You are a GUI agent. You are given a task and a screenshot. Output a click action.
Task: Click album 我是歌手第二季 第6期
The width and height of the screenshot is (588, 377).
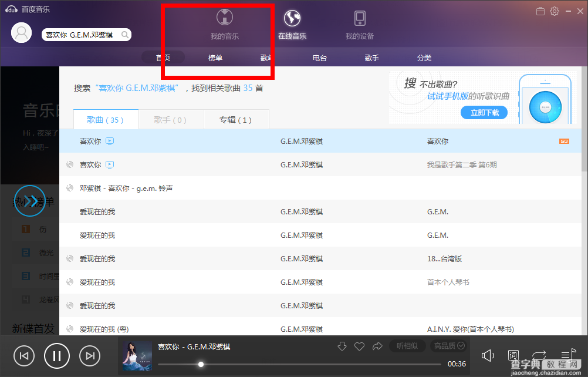pyautogui.click(x=462, y=164)
